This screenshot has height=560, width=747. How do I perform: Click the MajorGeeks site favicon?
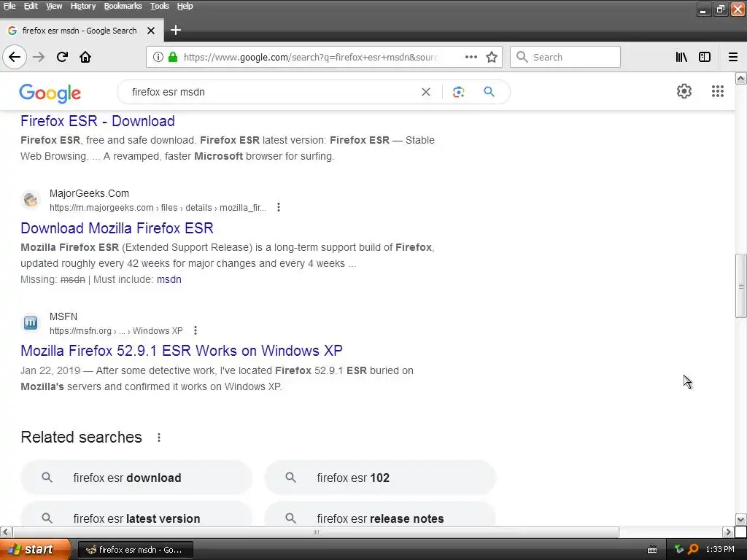[x=31, y=200]
